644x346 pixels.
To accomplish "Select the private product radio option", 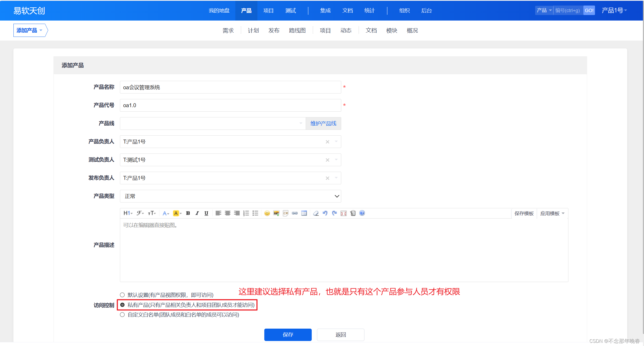I will click(122, 305).
